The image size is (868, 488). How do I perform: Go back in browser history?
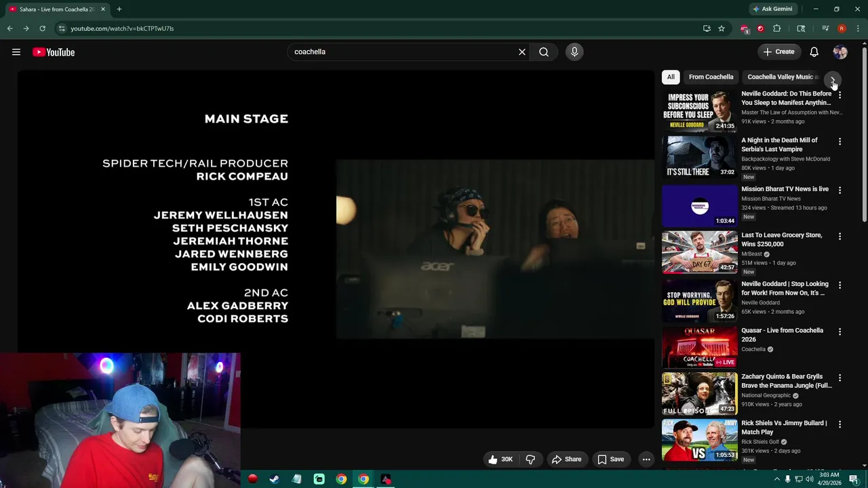tap(9, 28)
